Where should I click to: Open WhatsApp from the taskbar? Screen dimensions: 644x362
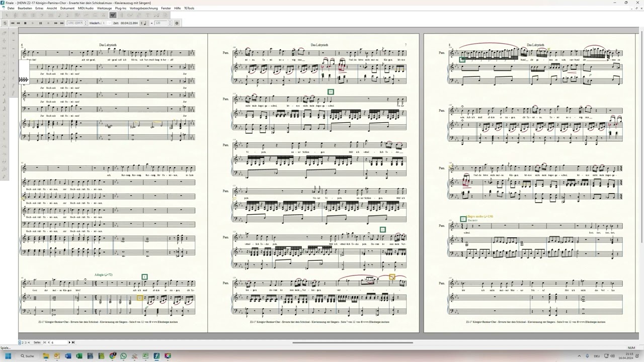pyautogui.click(x=123, y=356)
